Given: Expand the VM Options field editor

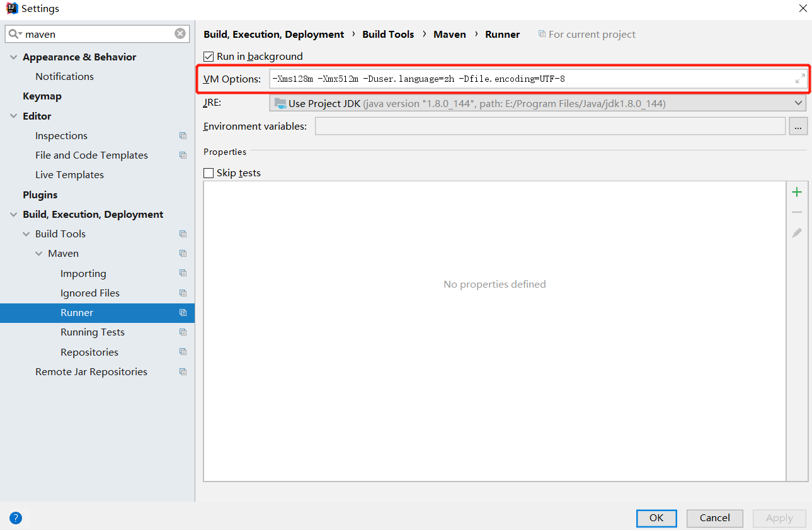Looking at the screenshot, I should tap(800, 79).
